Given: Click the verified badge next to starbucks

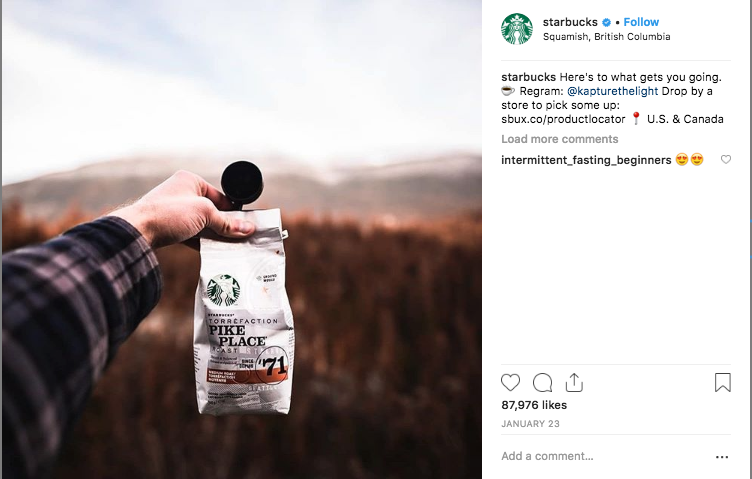Looking at the screenshot, I should point(606,22).
